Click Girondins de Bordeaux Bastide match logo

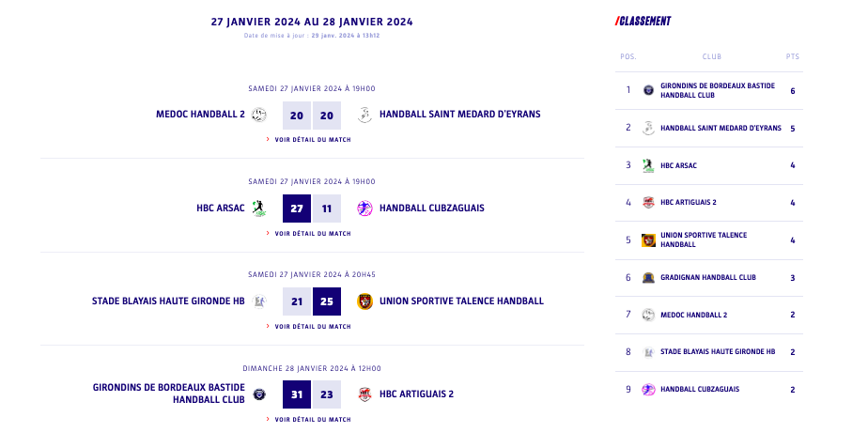tap(259, 394)
